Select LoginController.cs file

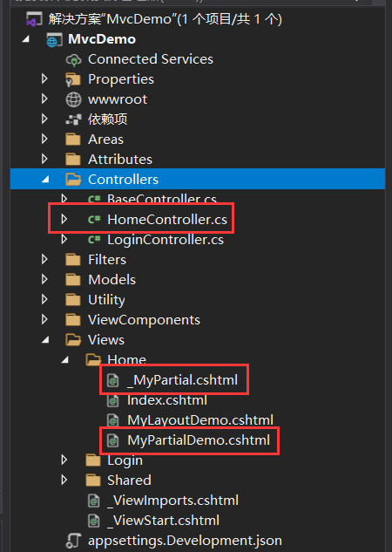tap(166, 240)
